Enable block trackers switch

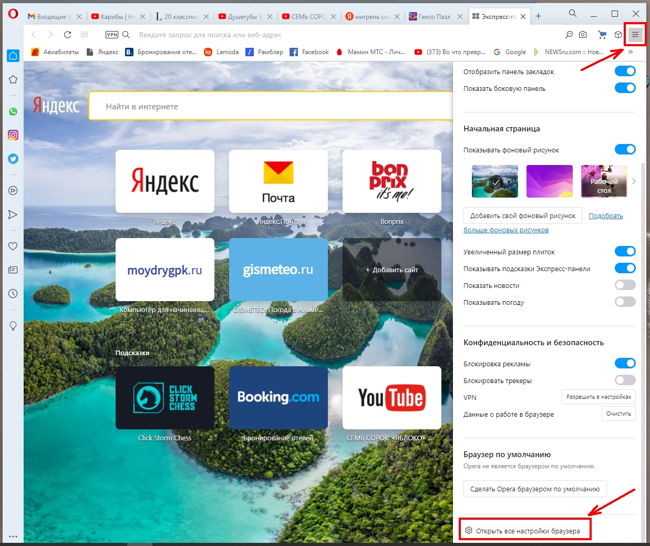(x=625, y=380)
